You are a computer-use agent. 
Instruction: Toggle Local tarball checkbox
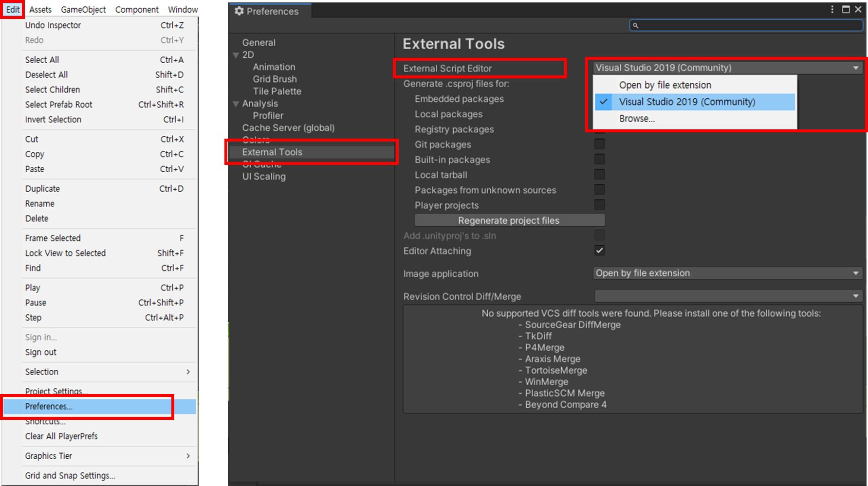[600, 174]
